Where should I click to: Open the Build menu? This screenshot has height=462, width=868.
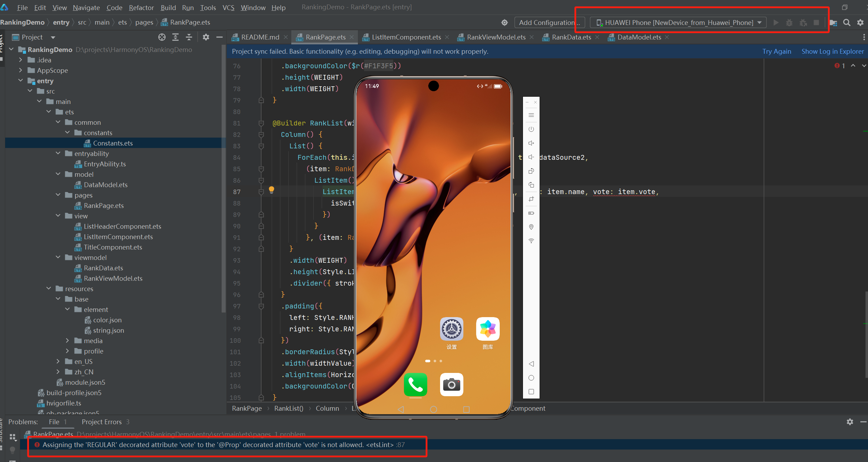(168, 8)
